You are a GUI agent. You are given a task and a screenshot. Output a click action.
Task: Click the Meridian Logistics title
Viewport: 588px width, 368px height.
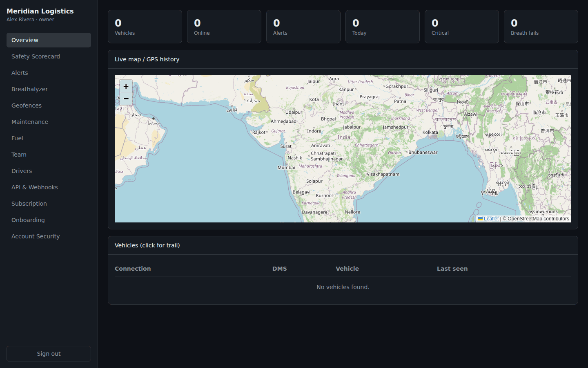pos(40,11)
